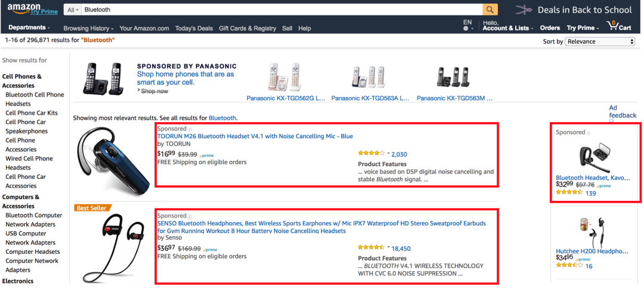Click the Hutchee H200 star rating
The image size is (644, 295).
[569, 265]
